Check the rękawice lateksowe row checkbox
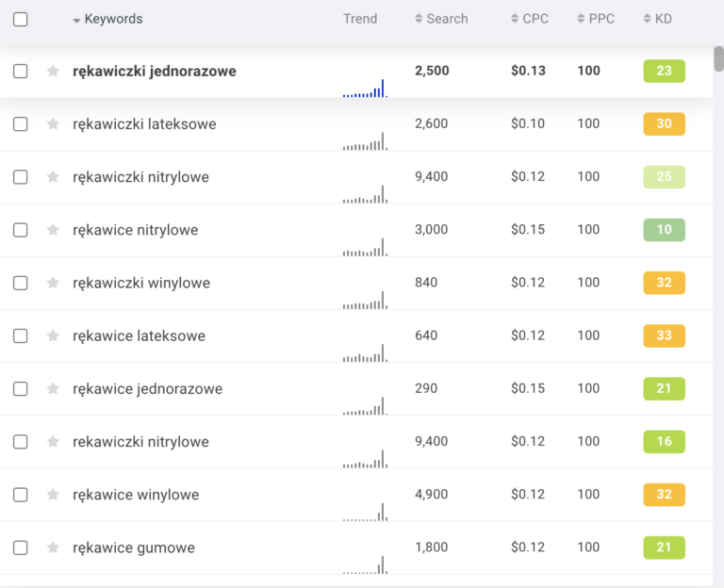The image size is (724, 588). click(21, 335)
